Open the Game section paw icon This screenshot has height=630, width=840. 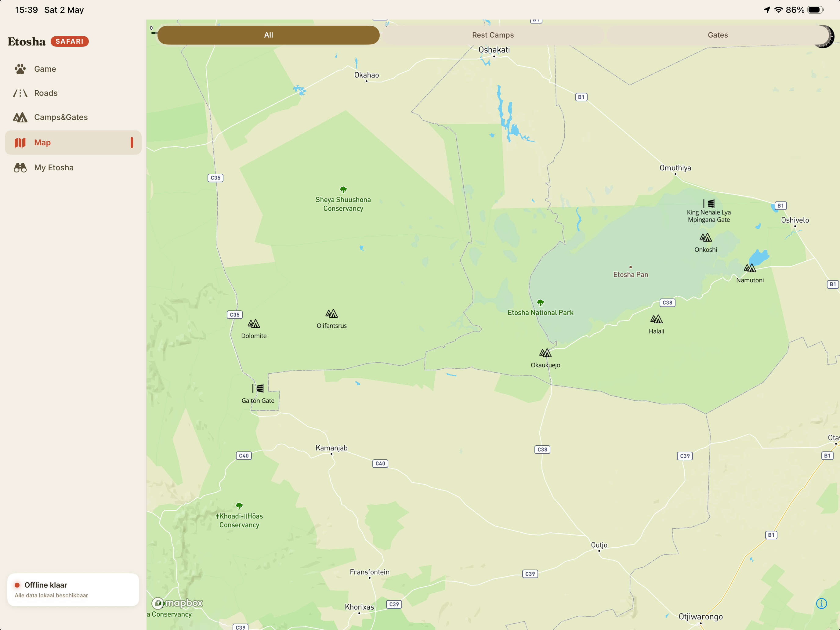pos(20,69)
